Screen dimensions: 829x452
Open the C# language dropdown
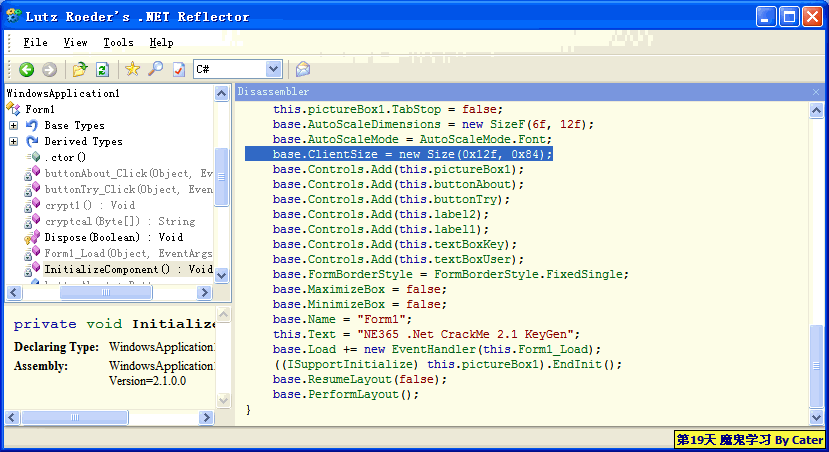[x=273, y=69]
